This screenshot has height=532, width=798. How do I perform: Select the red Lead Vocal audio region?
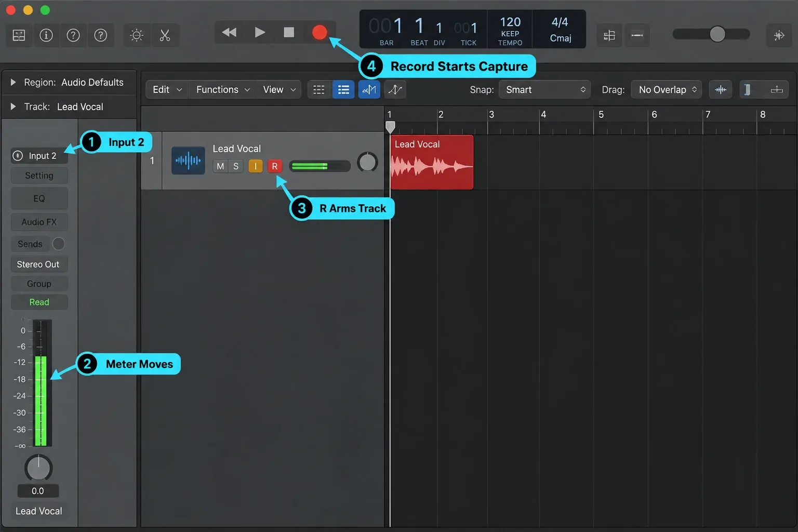pyautogui.click(x=432, y=162)
